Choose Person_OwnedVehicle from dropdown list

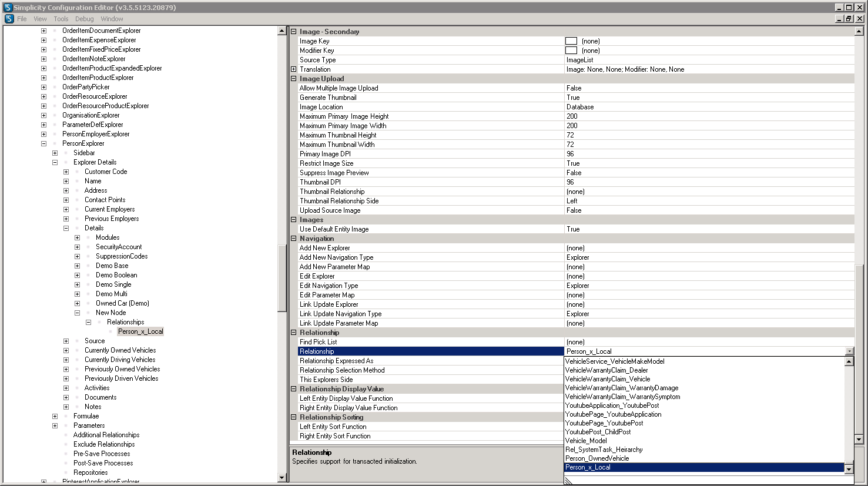tap(704, 458)
